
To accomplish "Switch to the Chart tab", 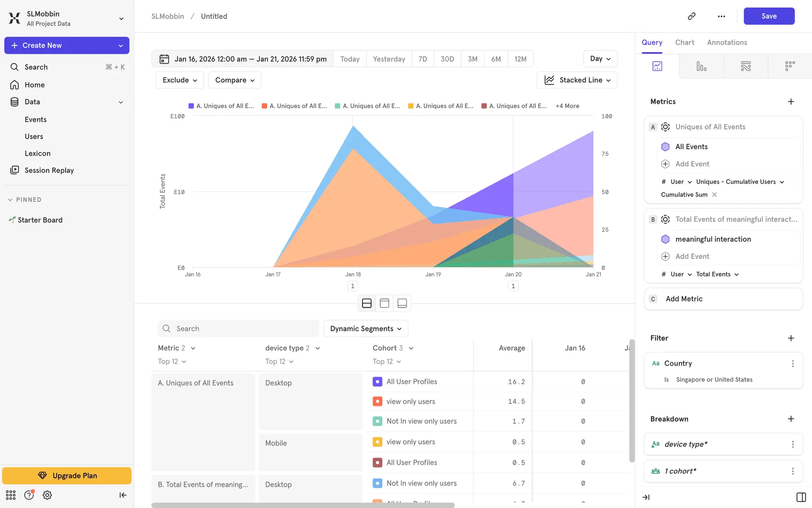I will coord(684,42).
